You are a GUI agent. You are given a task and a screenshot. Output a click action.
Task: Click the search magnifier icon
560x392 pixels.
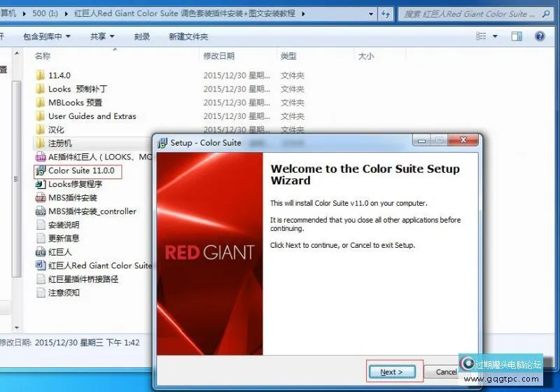point(545,14)
